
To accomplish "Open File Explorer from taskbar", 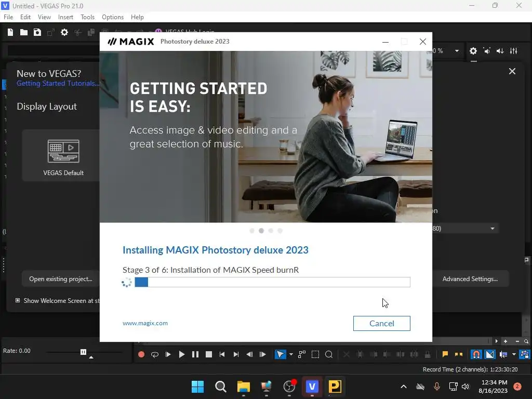I will (243, 387).
